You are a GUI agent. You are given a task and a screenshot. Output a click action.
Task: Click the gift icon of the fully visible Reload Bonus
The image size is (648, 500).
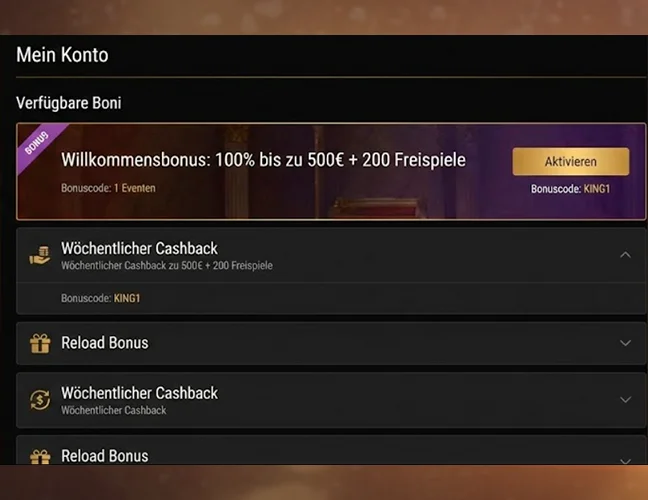40,343
